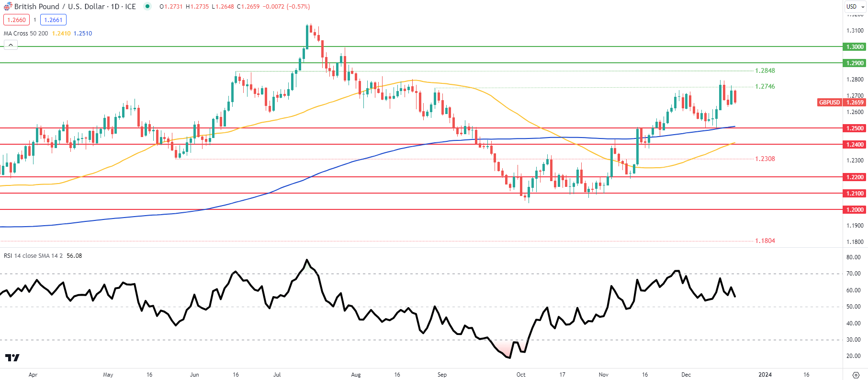Click the yellow 1.2410 MA value
The width and height of the screenshot is (868, 380).
coord(61,34)
